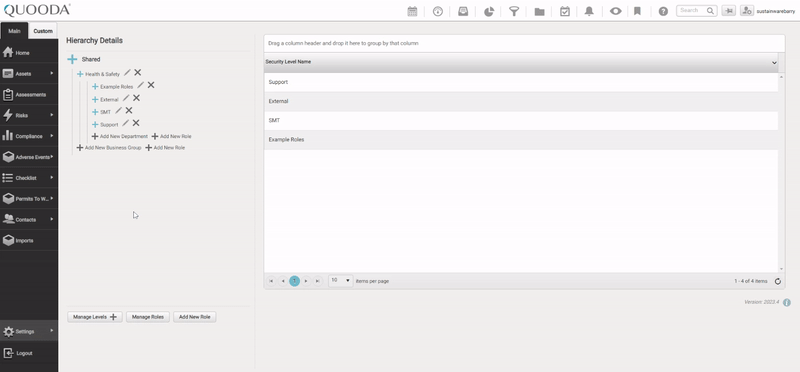Screen dimensions: 800x372
Task: Open the bookmark icon
Action: click(x=637, y=11)
